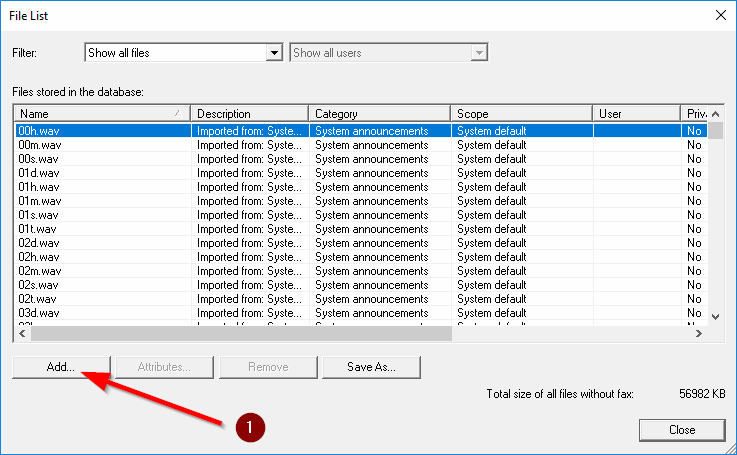Sort by the User column header
The image size is (737, 455).
(637, 114)
